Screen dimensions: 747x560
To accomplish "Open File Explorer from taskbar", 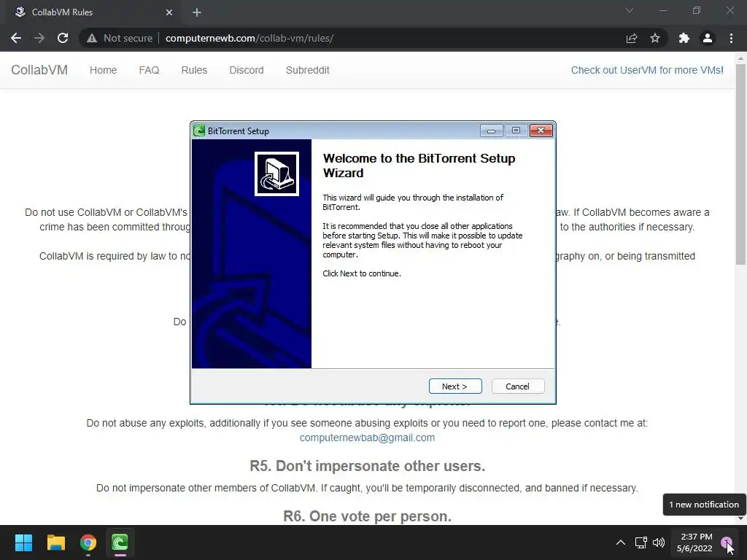I will pyautogui.click(x=55, y=542).
